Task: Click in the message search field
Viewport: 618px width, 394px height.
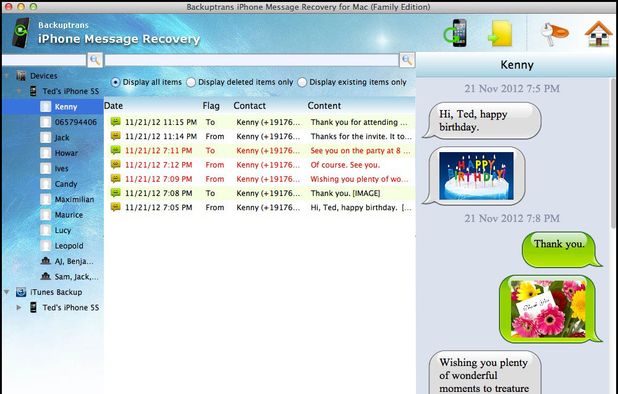Action: coord(251,60)
